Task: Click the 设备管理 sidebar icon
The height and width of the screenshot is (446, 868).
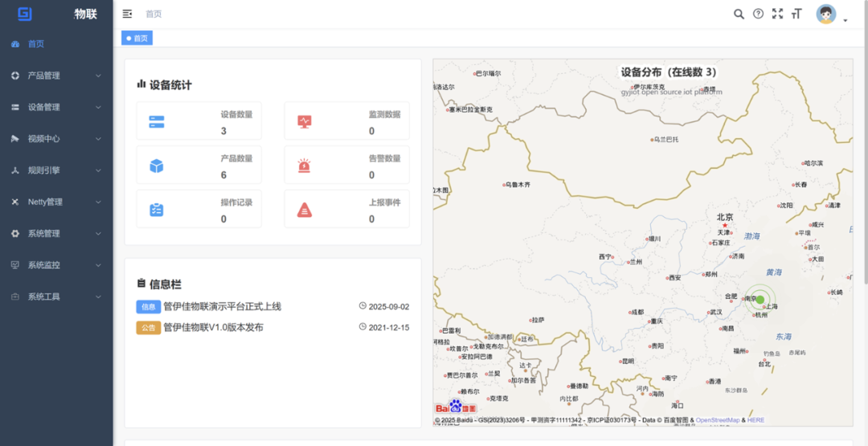Action: pyautogui.click(x=15, y=108)
